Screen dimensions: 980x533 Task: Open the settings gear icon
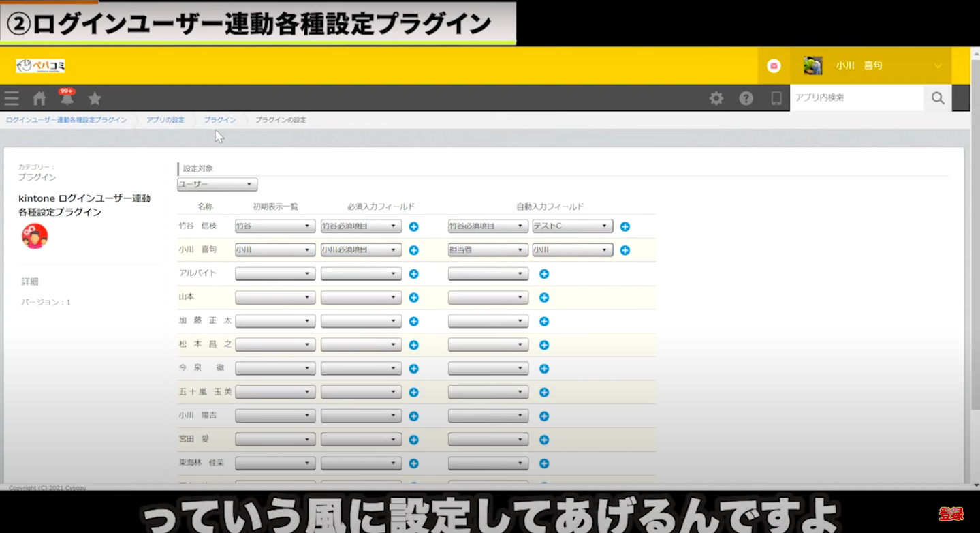(x=716, y=98)
